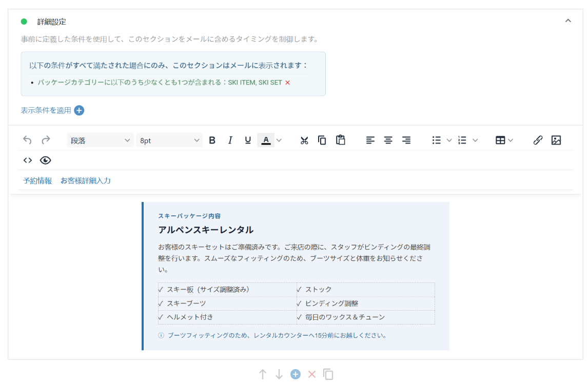Viewport: 588px width, 386px height.
Task: Open the 段落 block format dropdown
Action: click(x=100, y=140)
